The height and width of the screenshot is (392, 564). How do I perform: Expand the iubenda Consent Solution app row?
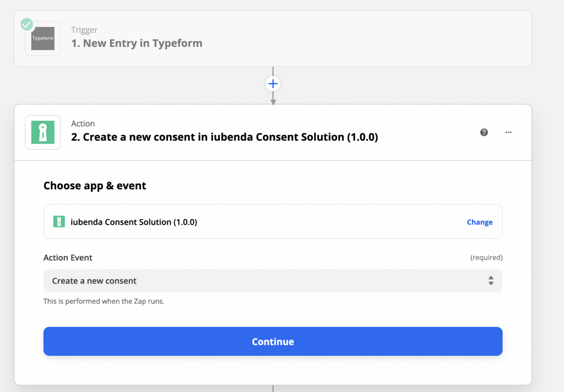point(273,222)
